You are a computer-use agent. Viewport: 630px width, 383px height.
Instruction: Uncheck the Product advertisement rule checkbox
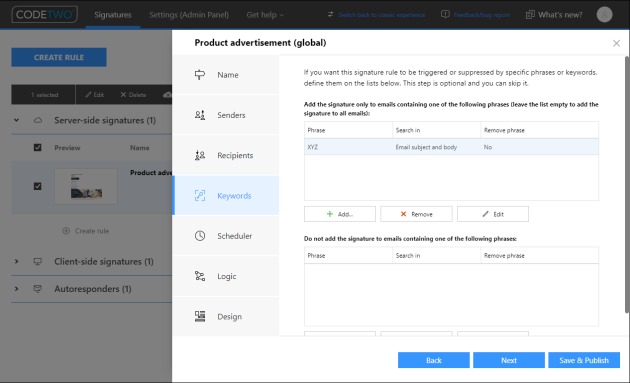click(37, 186)
